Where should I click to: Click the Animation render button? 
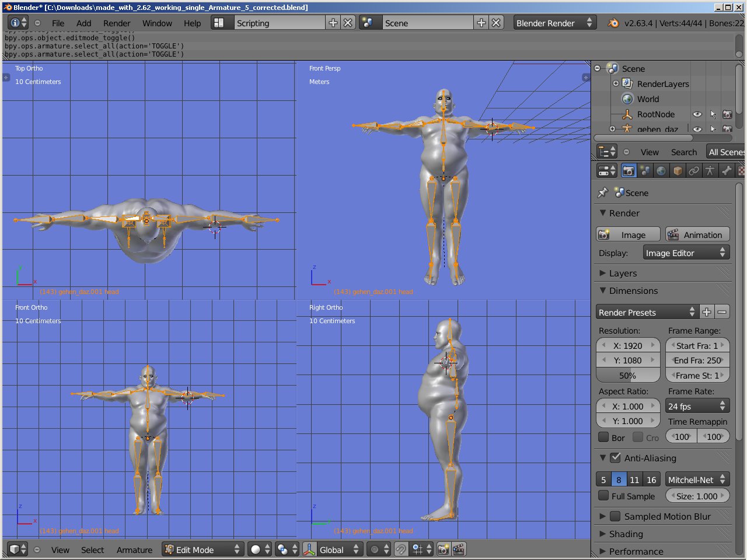[697, 235]
